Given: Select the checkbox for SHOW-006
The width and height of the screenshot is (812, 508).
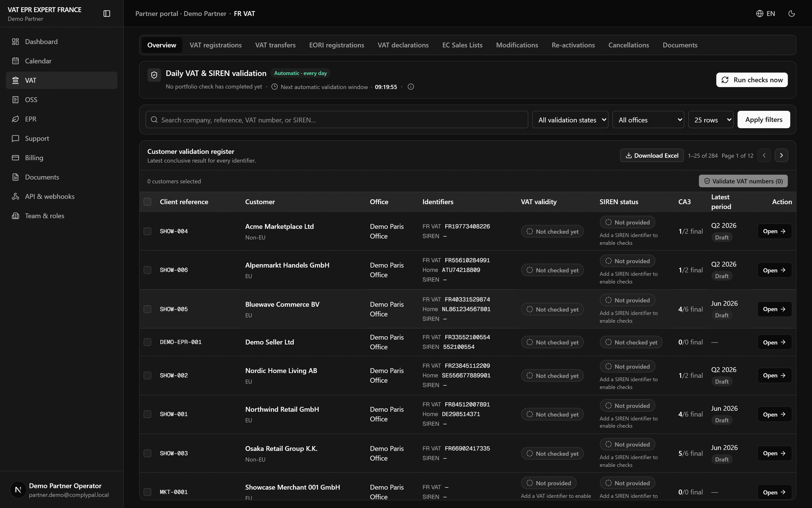Looking at the screenshot, I should 147,270.
